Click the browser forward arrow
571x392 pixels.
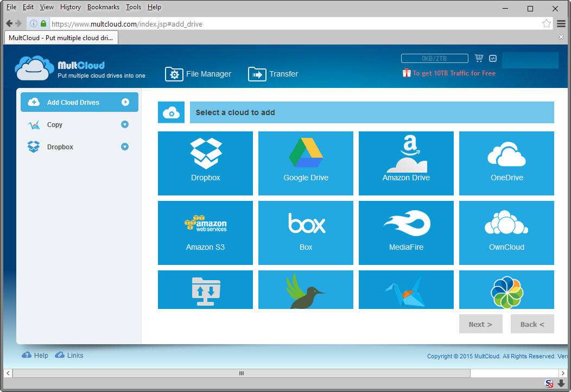18,24
